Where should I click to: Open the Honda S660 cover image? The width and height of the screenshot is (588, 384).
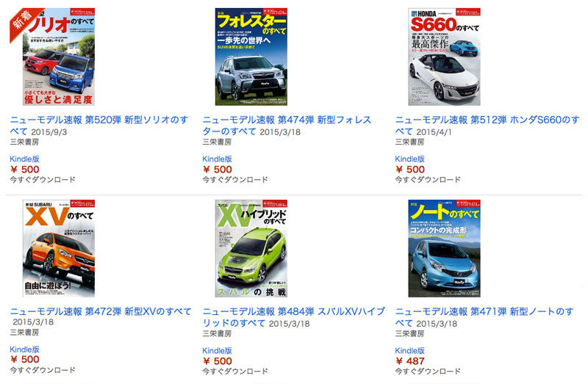[x=444, y=57]
